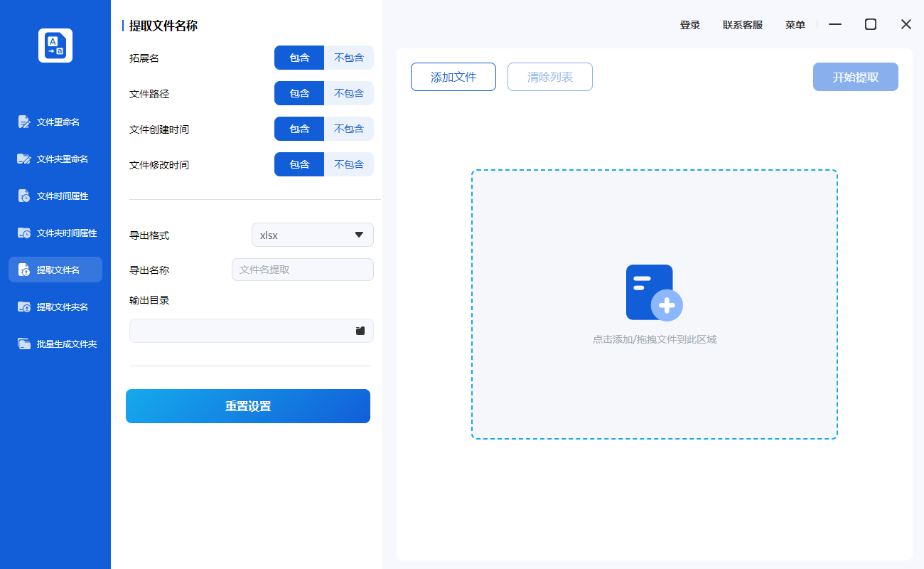The image size is (924, 569).
Task: Toggle 文件路径 to 不包含
Action: (x=349, y=93)
